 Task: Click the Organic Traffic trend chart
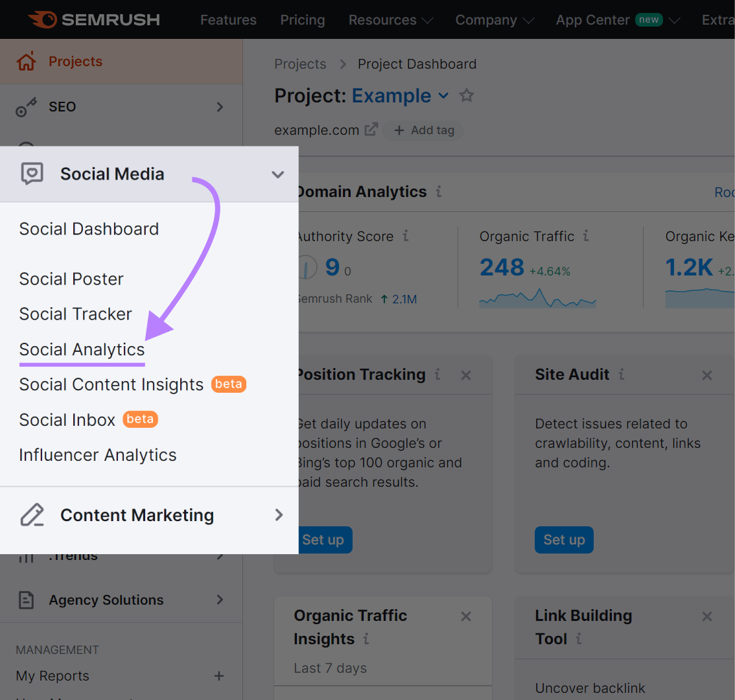tap(538, 297)
